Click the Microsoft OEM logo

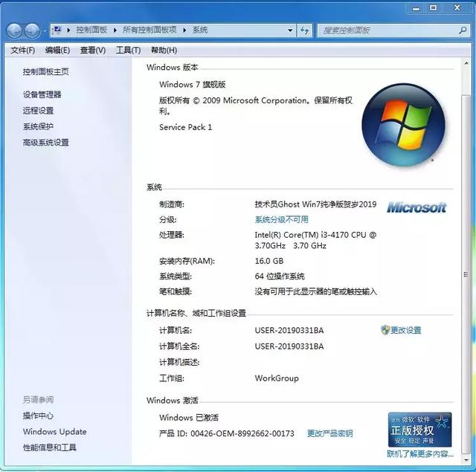pos(416,207)
